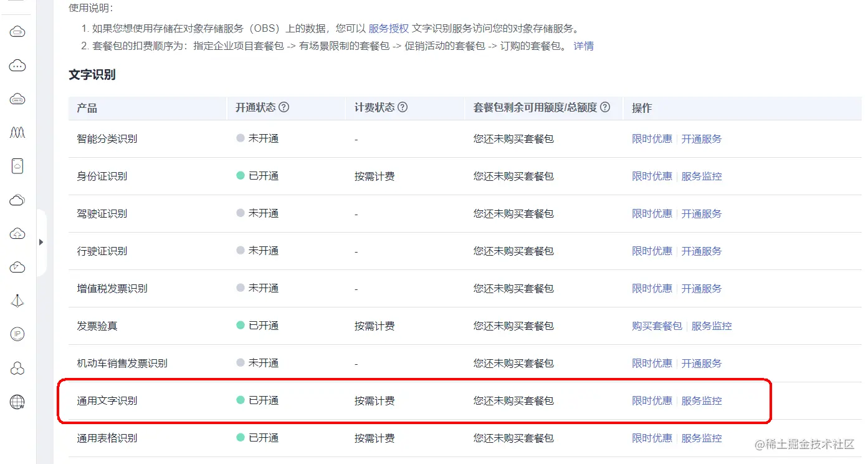Open 服务监控 for 发票验真
The height and width of the screenshot is (464, 868).
[712, 326]
